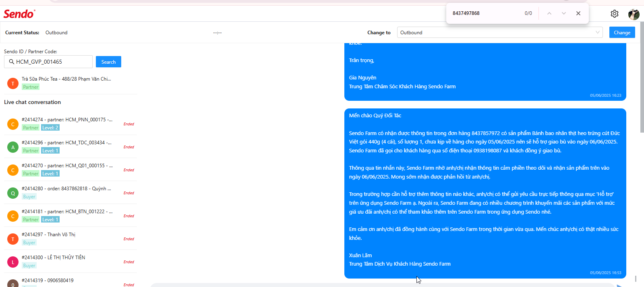Open conversation #2414270 HCM_Q01_000155
The height and width of the screenshot is (287, 644).
(70, 169)
